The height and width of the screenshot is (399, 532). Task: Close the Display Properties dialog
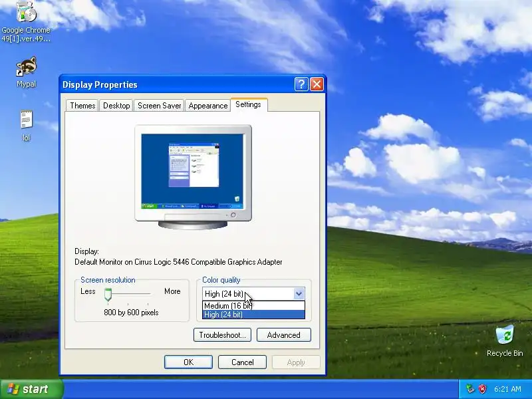pos(317,84)
